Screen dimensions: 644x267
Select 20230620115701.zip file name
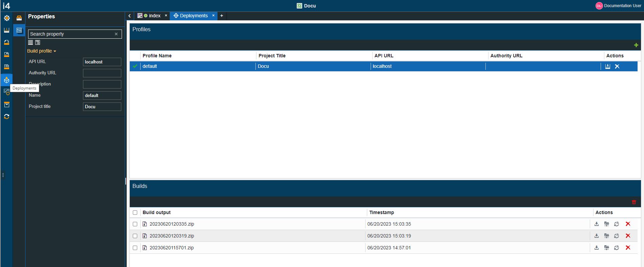[x=171, y=248]
